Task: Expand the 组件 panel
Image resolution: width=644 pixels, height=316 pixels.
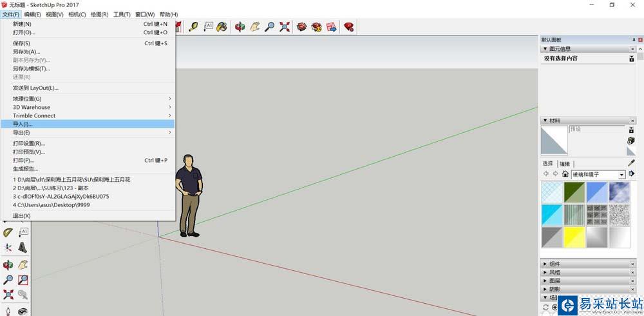Action: 545,264
